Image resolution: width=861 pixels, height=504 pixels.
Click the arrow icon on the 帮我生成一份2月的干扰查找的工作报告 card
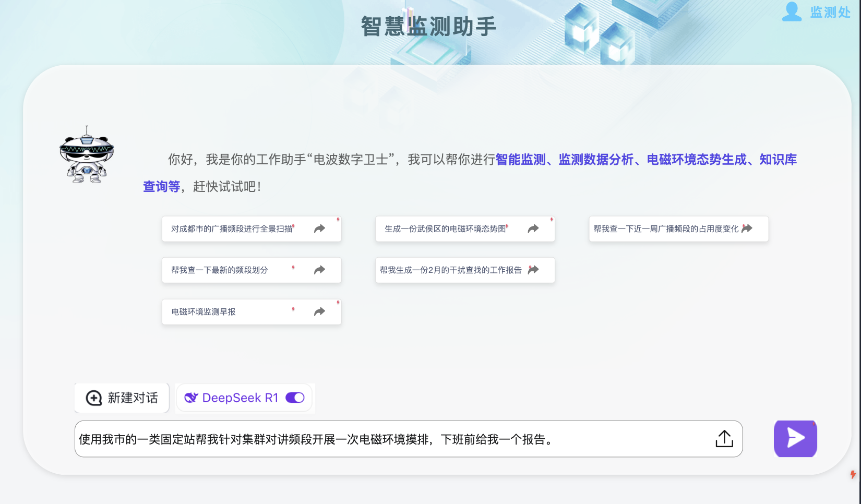click(x=533, y=269)
